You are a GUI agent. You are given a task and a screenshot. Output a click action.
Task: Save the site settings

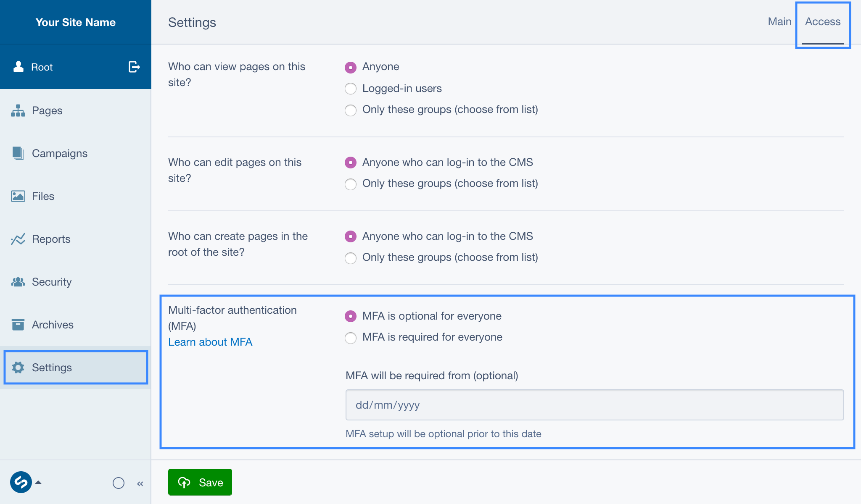click(200, 482)
